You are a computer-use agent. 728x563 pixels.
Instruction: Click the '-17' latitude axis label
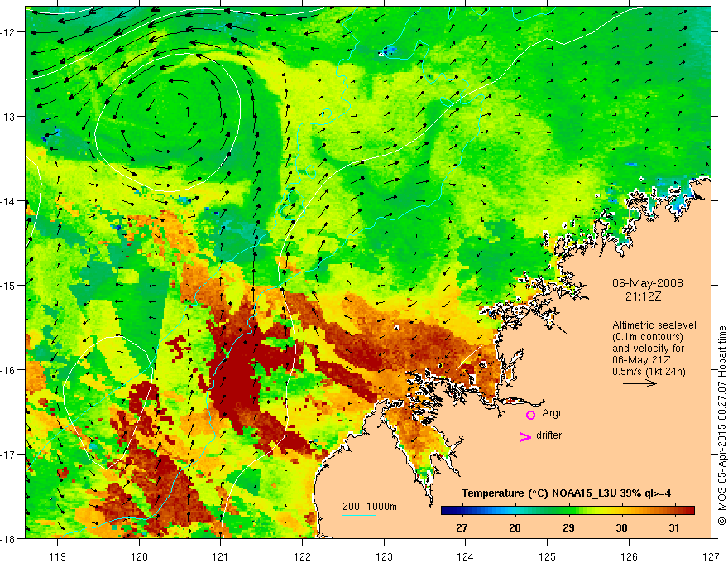(x=9, y=454)
